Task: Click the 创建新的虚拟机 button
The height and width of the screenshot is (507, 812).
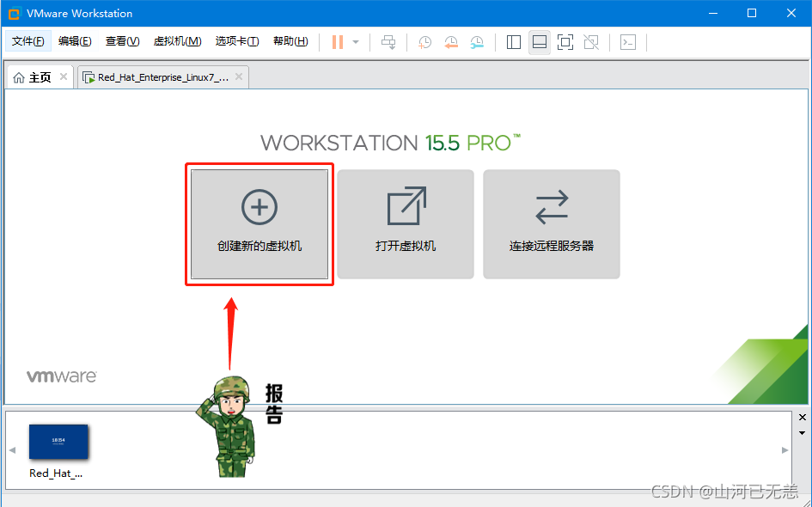Action: tap(259, 224)
